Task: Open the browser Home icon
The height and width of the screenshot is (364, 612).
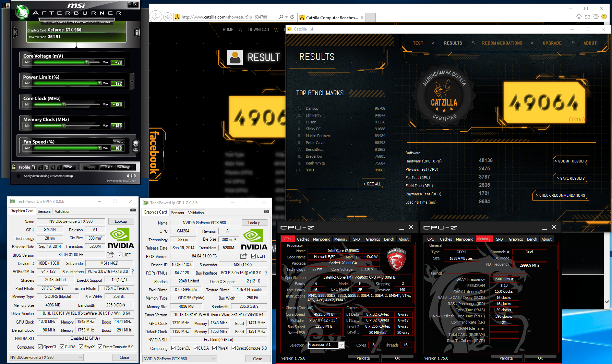Action: point(579,16)
